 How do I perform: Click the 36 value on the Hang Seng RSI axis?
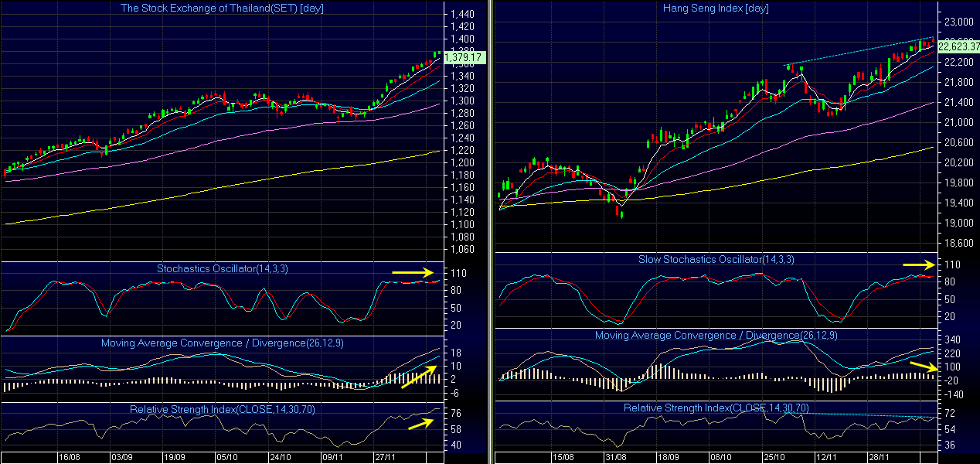click(x=949, y=445)
